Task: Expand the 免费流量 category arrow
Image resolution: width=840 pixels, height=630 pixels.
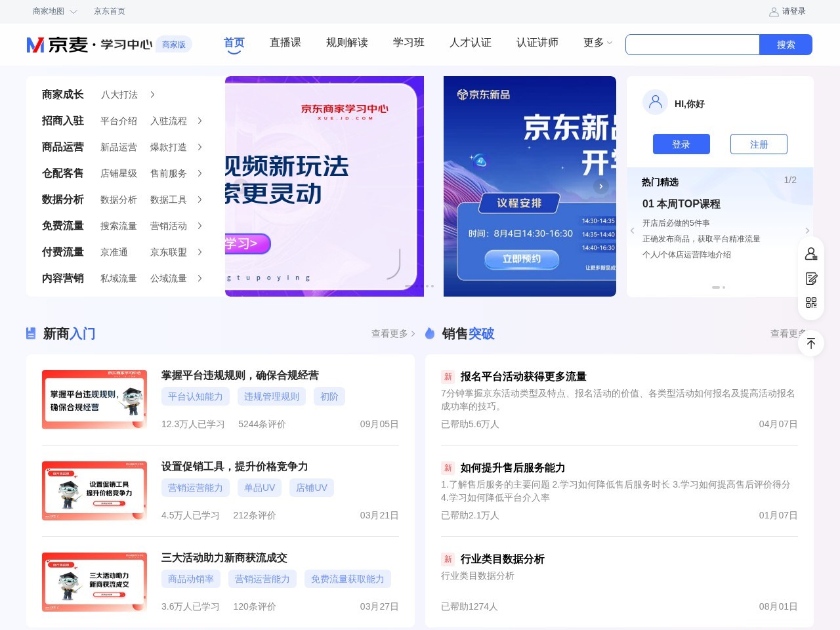Action: (199, 226)
